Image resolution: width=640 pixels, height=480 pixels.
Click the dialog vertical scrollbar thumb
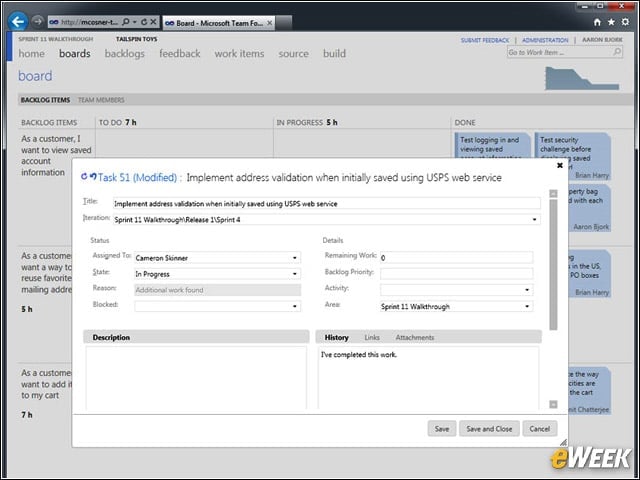[x=553, y=264]
